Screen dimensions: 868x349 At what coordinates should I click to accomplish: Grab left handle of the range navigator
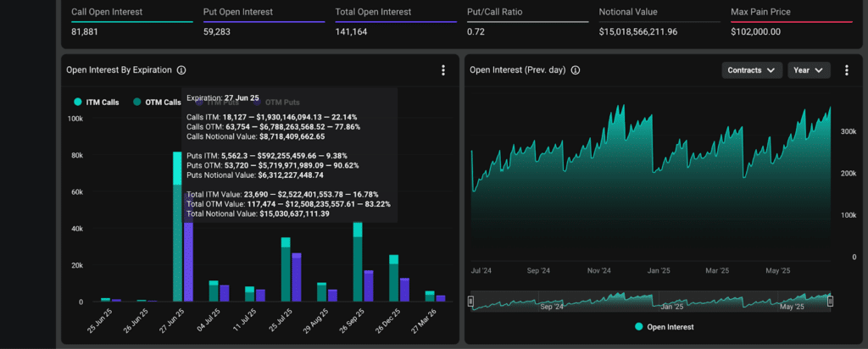click(471, 302)
